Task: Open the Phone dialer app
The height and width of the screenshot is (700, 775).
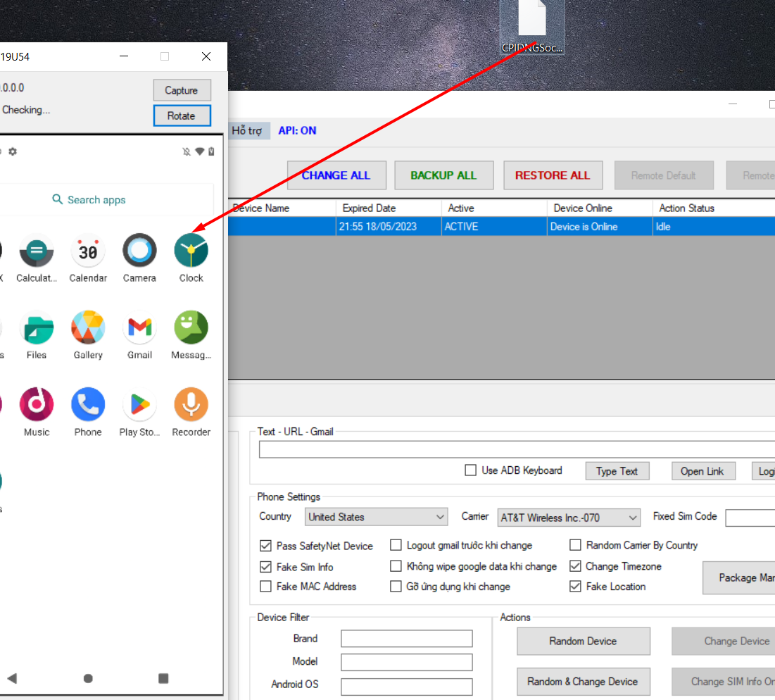Action: (x=88, y=405)
